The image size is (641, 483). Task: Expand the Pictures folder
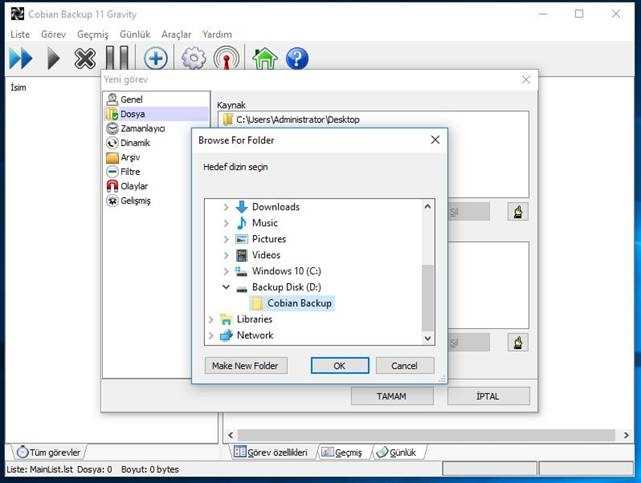pos(226,239)
